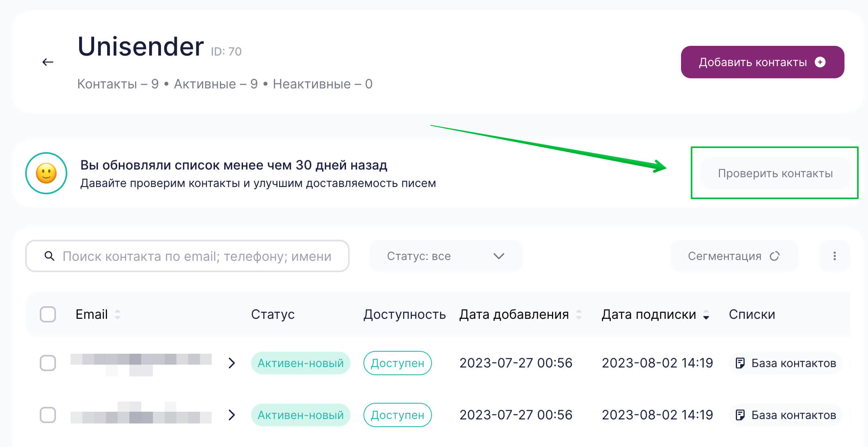This screenshot has width=868, height=447.
Task: Sort by Дата подписки arrows icon
Action: [706, 314]
